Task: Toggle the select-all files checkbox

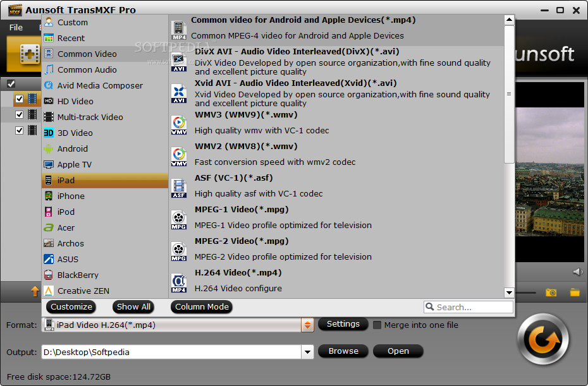Action: pos(11,84)
